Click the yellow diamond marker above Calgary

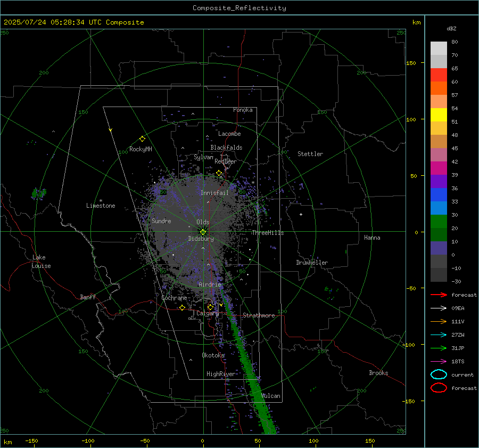[210, 307]
